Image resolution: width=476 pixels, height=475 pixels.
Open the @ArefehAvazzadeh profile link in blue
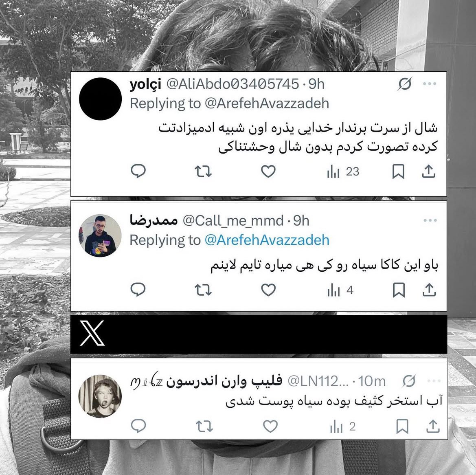(267, 240)
